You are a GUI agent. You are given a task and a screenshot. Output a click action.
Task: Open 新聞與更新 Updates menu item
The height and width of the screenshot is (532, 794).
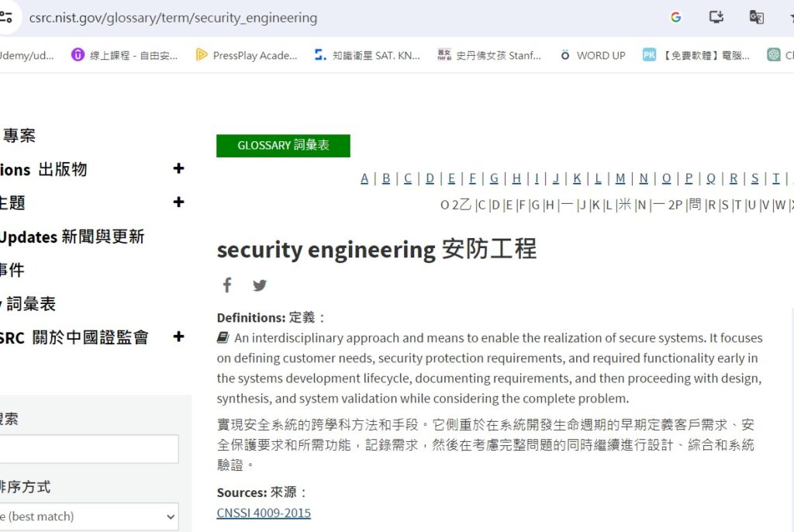[72, 237]
